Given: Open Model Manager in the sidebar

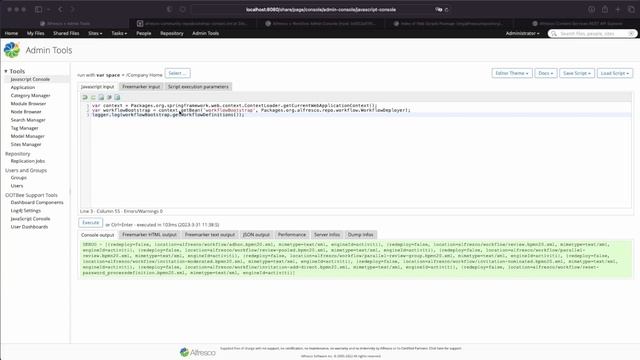Looking at the screenshot, I should pyautogui.click(x=28, y=136).
